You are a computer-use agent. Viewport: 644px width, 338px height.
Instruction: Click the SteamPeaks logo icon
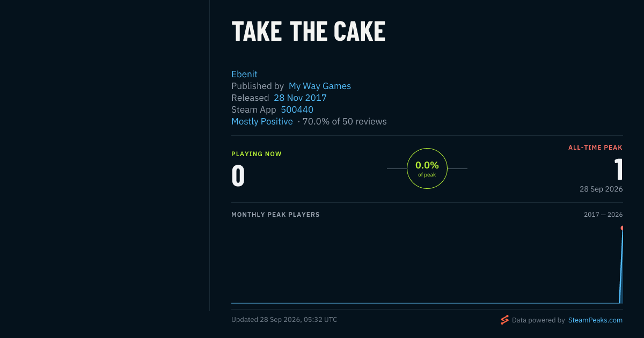(x=504, y=320)
